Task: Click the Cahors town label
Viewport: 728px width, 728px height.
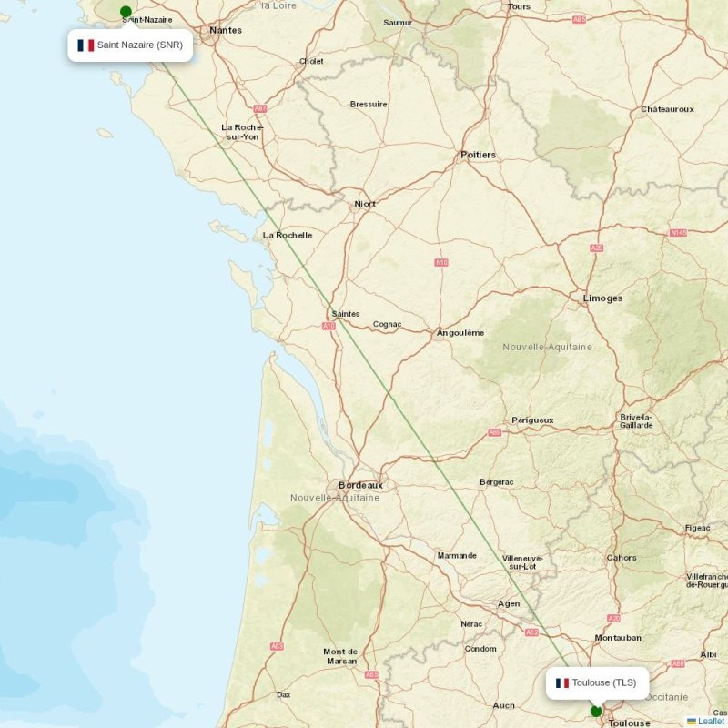Action: click(622, 558)
